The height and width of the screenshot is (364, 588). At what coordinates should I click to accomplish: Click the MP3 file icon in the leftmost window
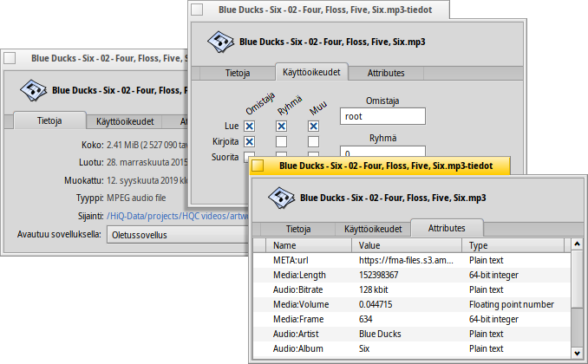33,88
